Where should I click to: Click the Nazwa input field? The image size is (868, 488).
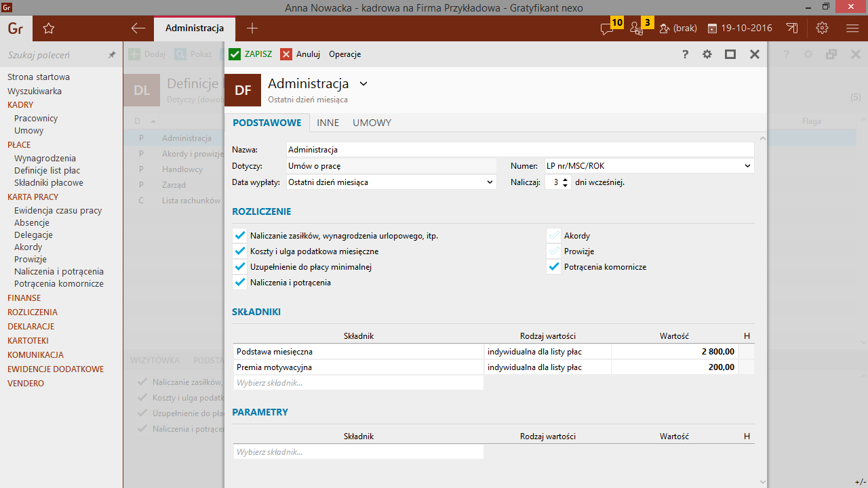pyautogui.click(x=519, y=150)
